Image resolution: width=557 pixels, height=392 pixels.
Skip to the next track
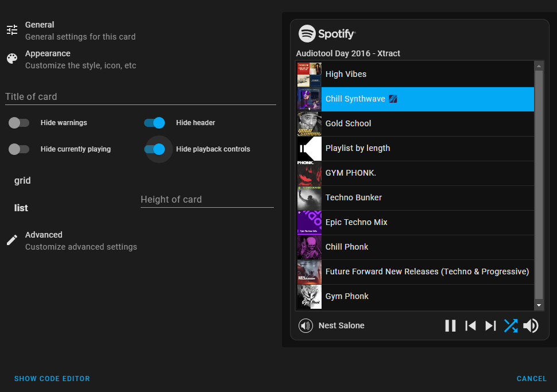pyautogui.click(x=490, y=325)
